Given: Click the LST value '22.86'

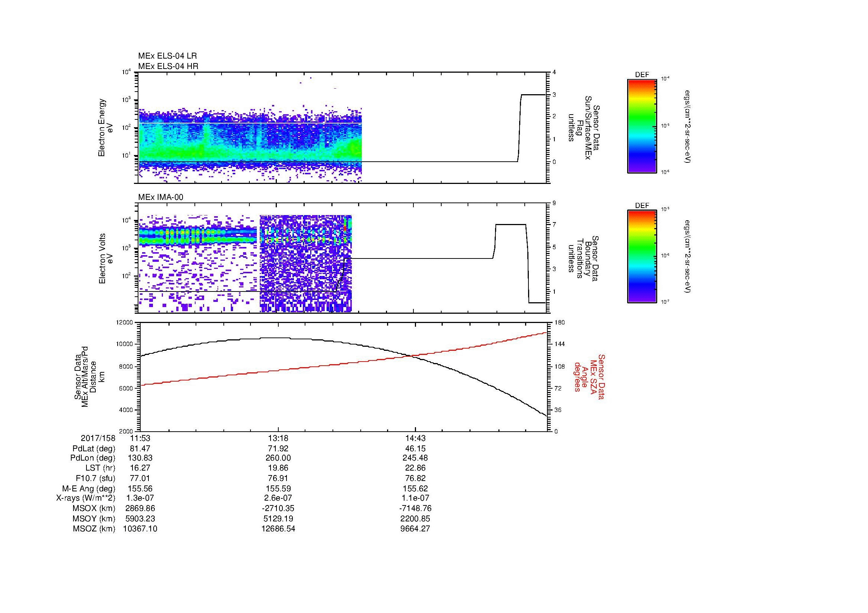Looking at the screenshot, I should [x=416, y=468].
